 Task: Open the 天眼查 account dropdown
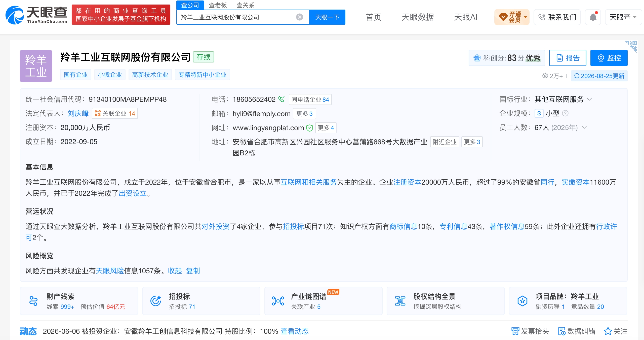[623, 17]
